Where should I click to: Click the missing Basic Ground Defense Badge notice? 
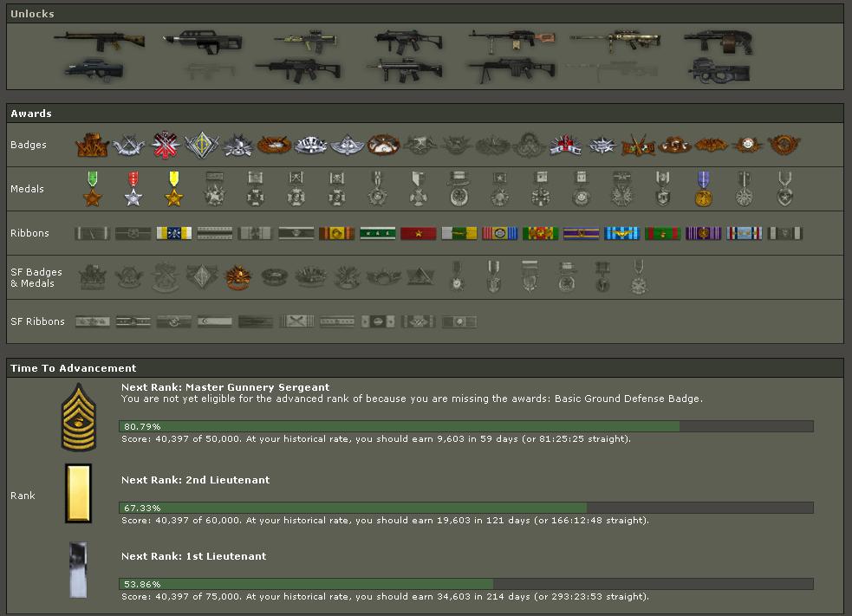point(412,399)
